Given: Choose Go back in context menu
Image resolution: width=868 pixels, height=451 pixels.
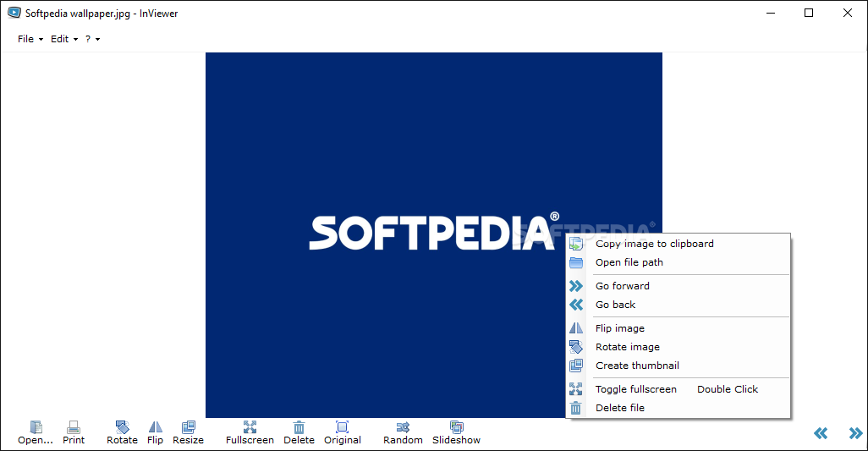Looking at the screenshot, I should coord(679,305).
